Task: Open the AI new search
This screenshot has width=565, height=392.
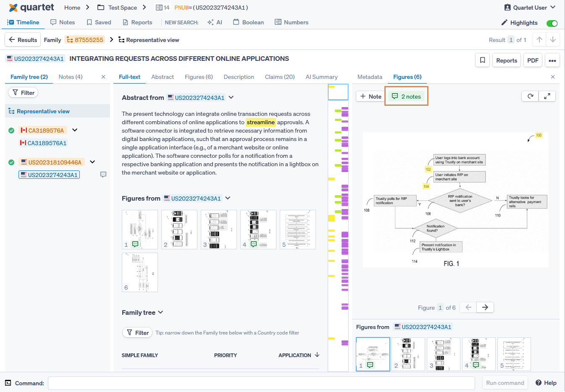Action: coord(215,22)
